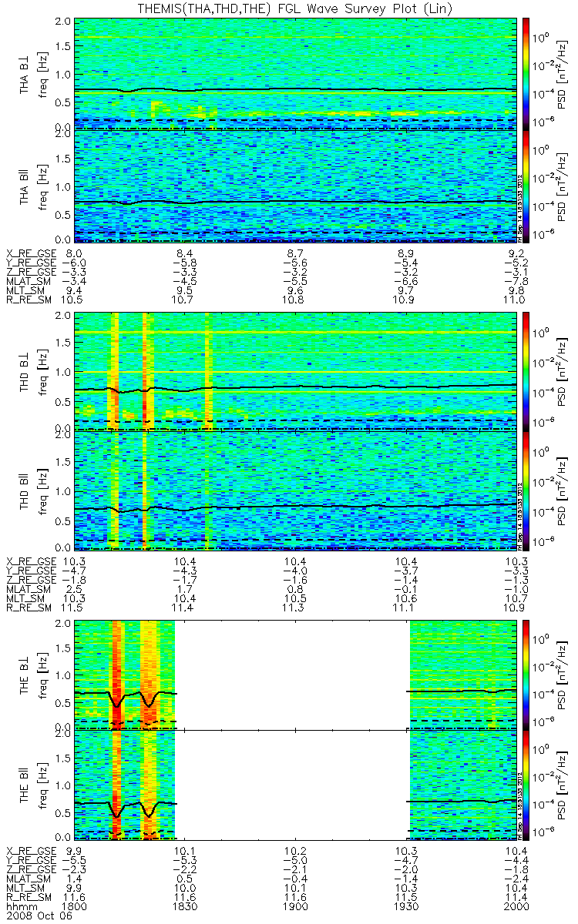578x924 pixels.
Task: Click the '1930' time tick label
Action: (x=405, y=907)
